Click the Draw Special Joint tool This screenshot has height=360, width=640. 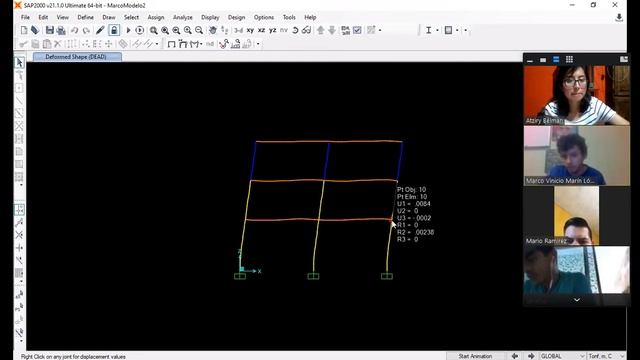pos(19,88)
